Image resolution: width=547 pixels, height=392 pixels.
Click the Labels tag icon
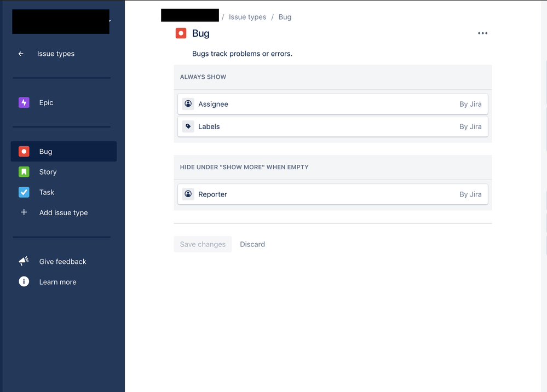point(188,126)
